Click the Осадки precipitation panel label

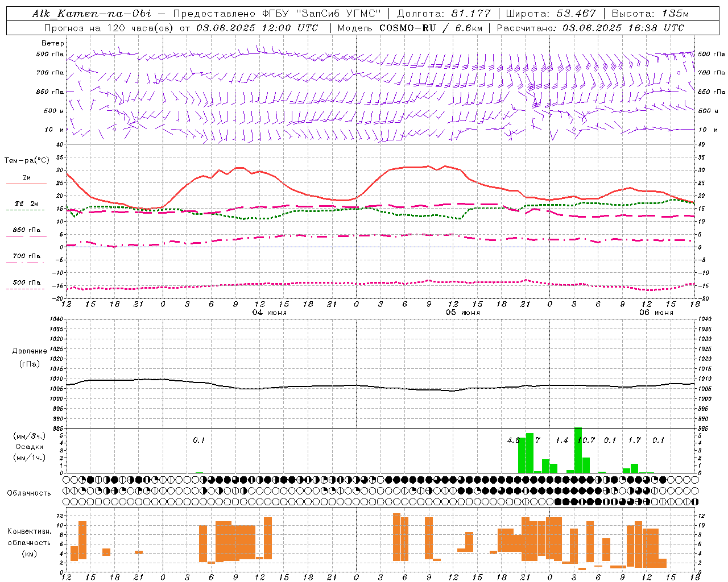(x=30, y=447)
